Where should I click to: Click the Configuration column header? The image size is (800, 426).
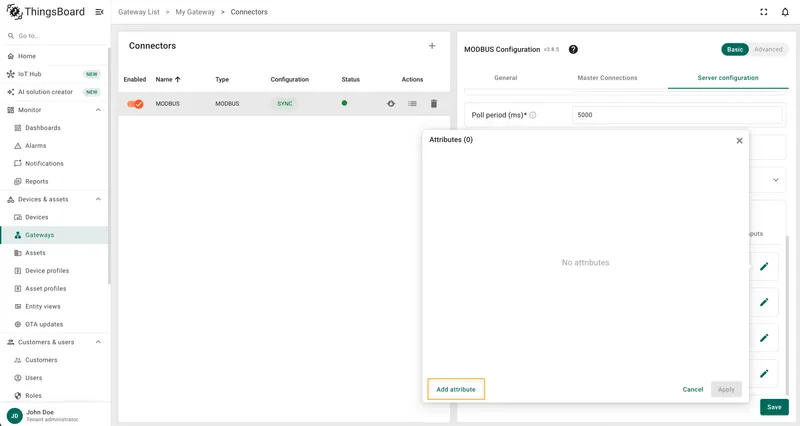click(290, 80)
